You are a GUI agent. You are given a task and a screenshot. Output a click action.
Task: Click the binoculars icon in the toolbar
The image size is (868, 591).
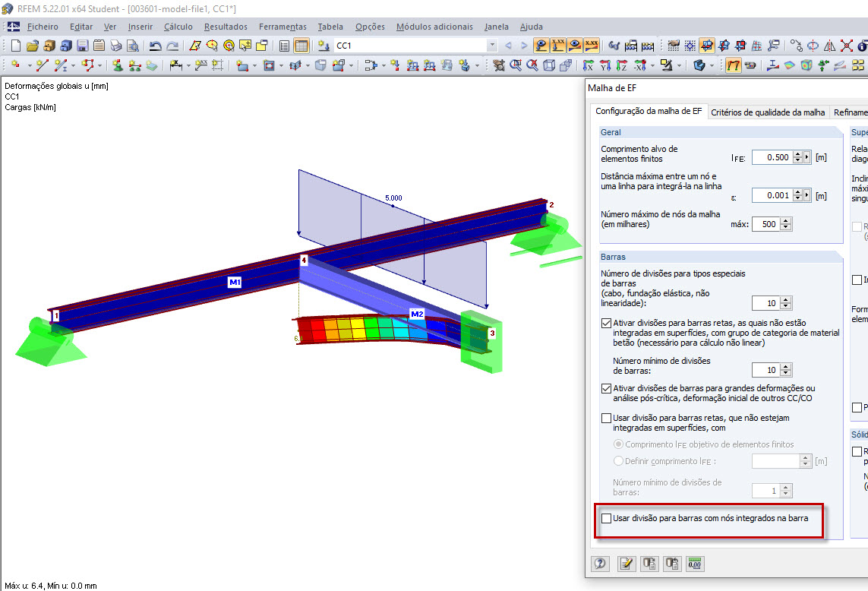tap(614, 46)
